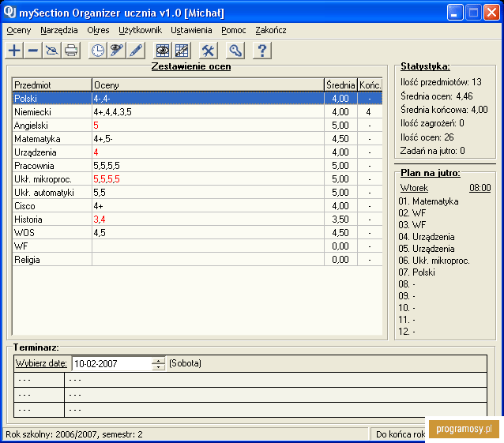Click the Końc. column header
Viewport: 504px width, 443px height.
370,84
